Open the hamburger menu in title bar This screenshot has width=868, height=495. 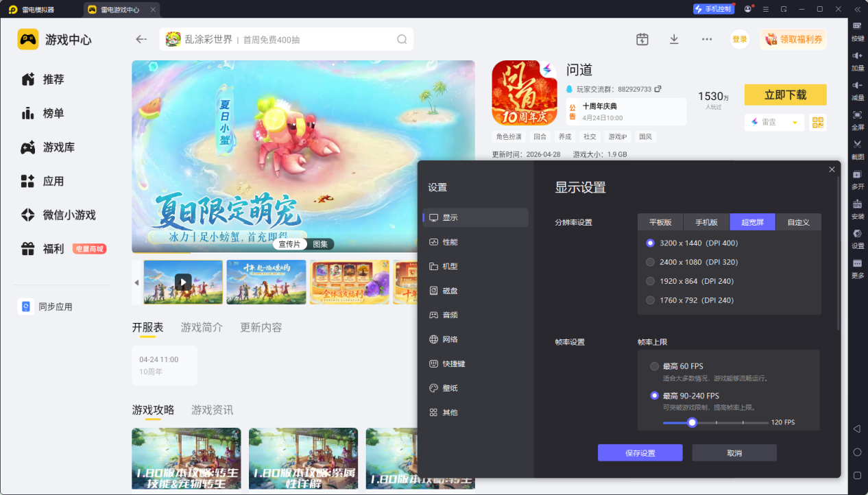coord(765,9)
